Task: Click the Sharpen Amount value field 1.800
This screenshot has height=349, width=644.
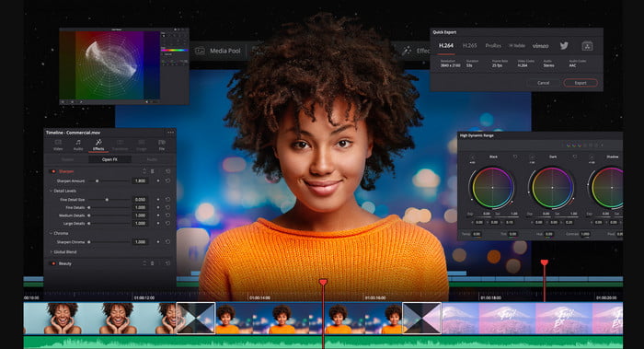Action: (x=140, y=180)
